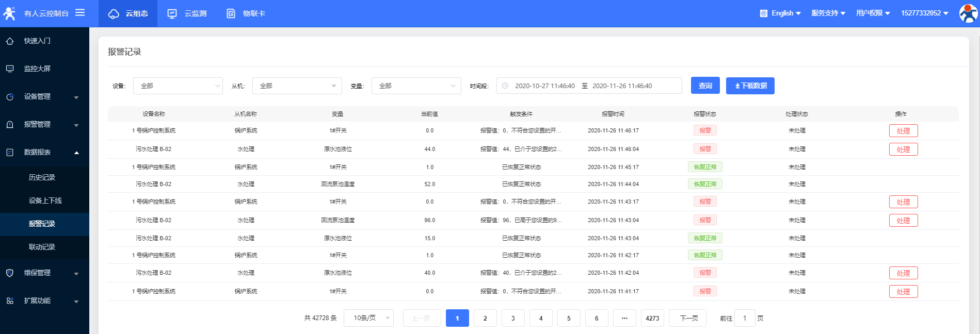Screen dimensions: 980x334
Task: Toggle the sidebar with the hamburger icon
Action: pyautogui.click(x=80, y=12)
